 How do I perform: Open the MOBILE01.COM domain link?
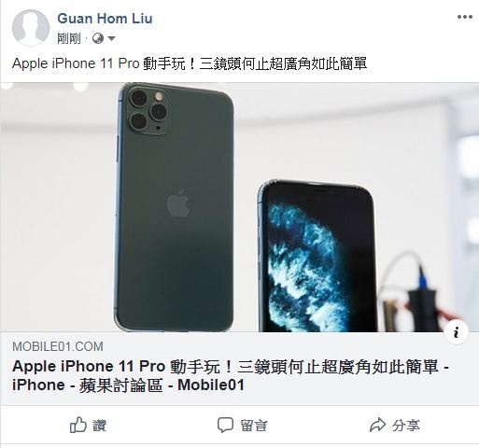pyautogui.click(x=58, y=346)
